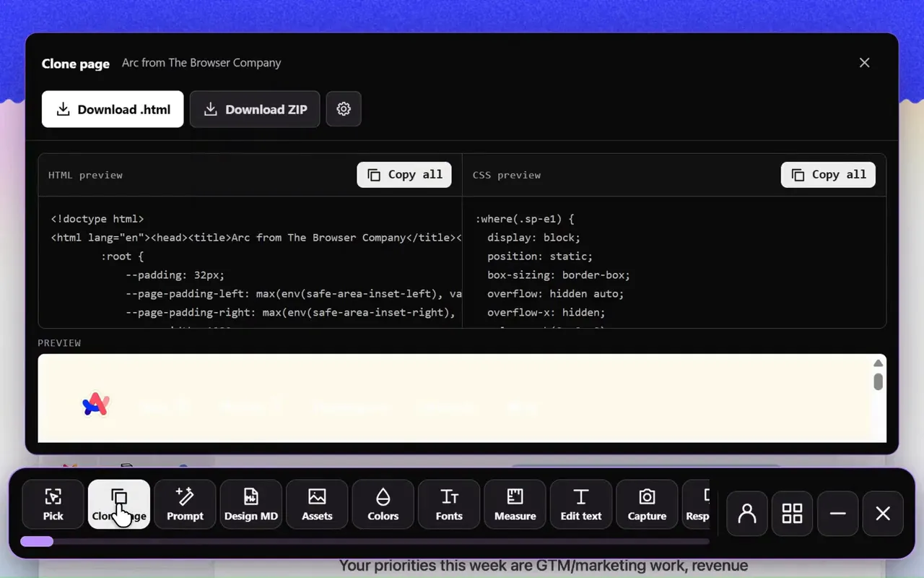Open the Prompt tool
Screen dimensions: 924x578
[x=185, y=504]
